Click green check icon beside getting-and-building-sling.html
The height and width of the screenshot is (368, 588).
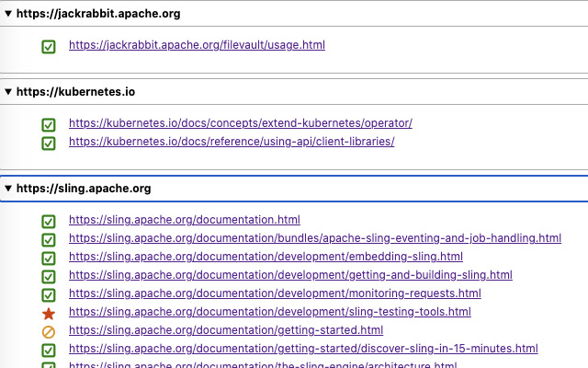pos(49,277)
